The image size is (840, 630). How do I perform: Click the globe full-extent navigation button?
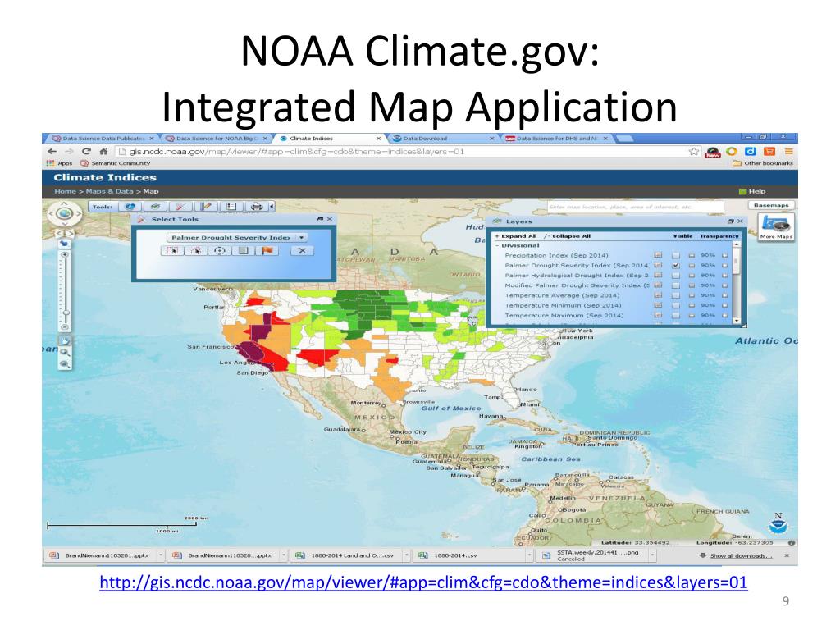pos(64,214)
